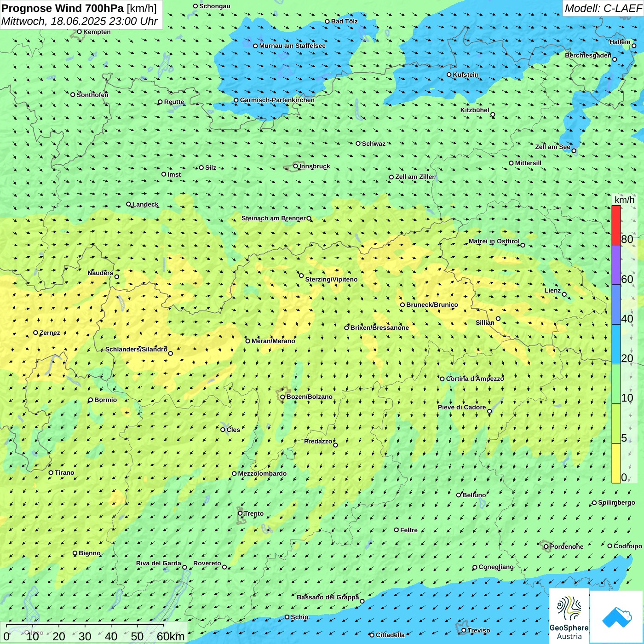Click the GeoSphere Austria logo
Viewport: 644px width, 644px height.
(x=569, y=615)
